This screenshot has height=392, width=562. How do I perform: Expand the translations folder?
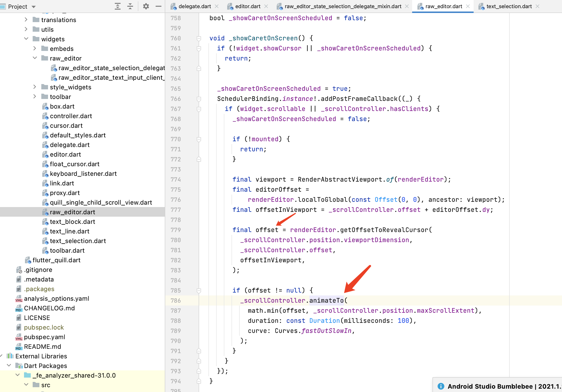26,20
